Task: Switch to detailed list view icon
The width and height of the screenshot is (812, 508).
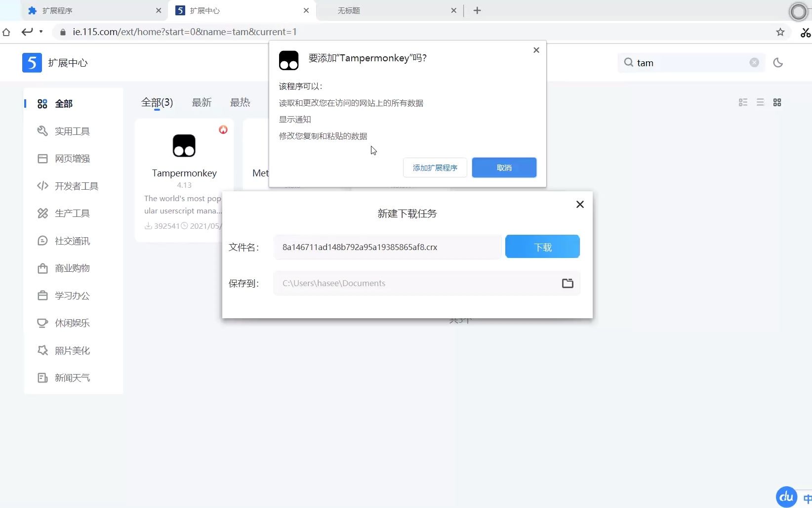Action: (x=743, y=102)
